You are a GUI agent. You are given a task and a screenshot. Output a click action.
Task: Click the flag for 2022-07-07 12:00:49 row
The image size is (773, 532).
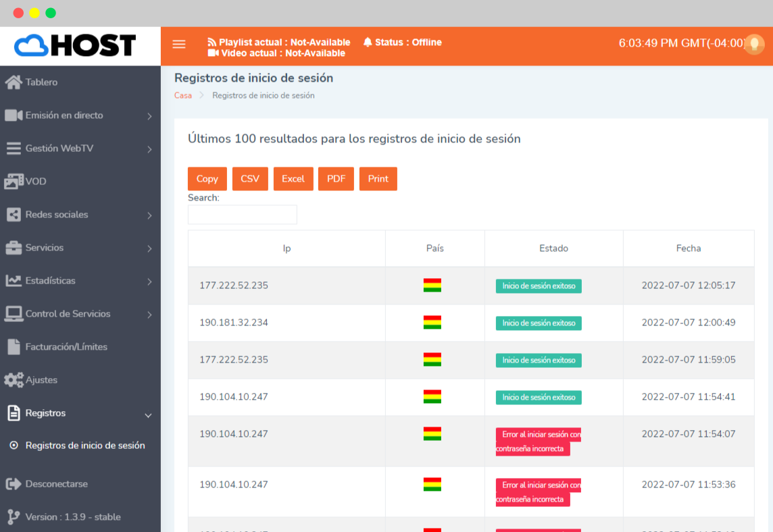point(432,322)
